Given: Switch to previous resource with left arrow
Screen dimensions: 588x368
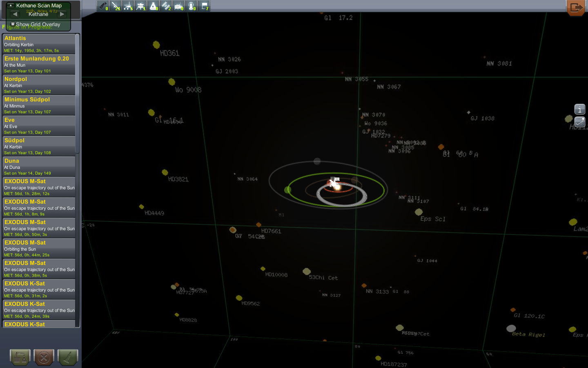Looking at the screenshot, I should (x=15, y=14).
